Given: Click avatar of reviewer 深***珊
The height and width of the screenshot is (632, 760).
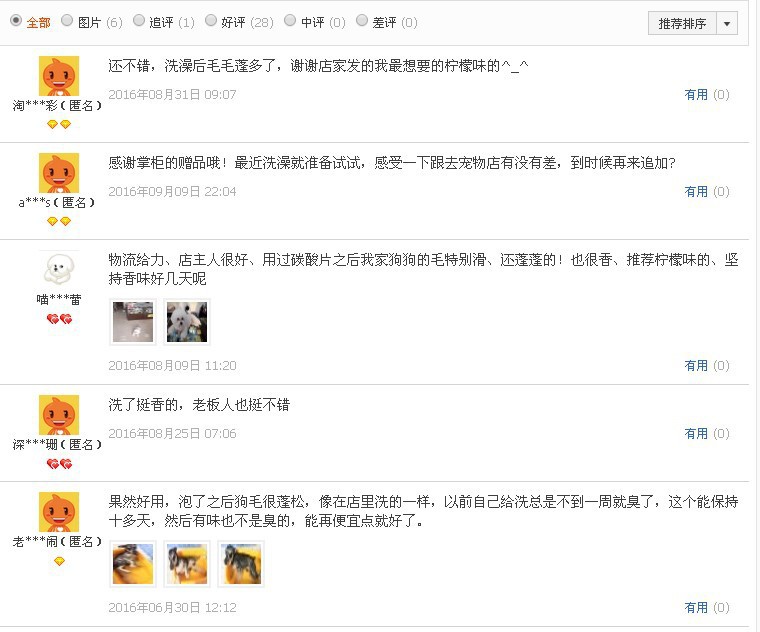Looking at the screenshot, I should [x=59, y=415].
